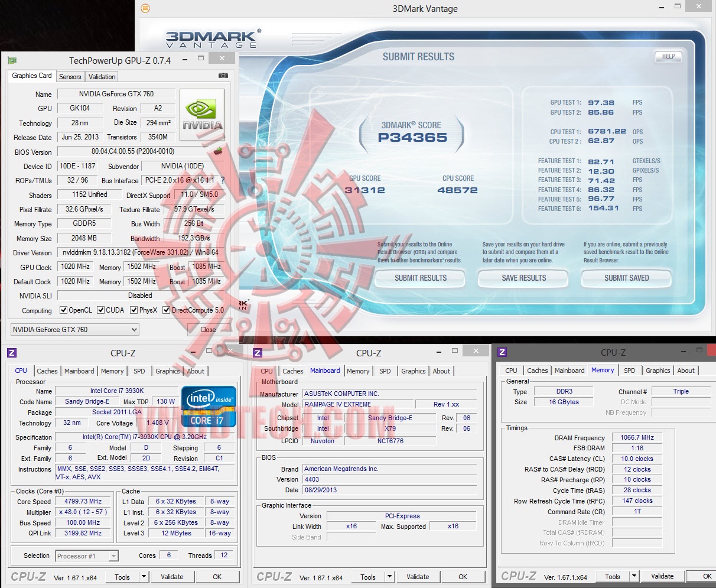
Task: Click the Channel # value Triple
Action: tap(681, 391)
